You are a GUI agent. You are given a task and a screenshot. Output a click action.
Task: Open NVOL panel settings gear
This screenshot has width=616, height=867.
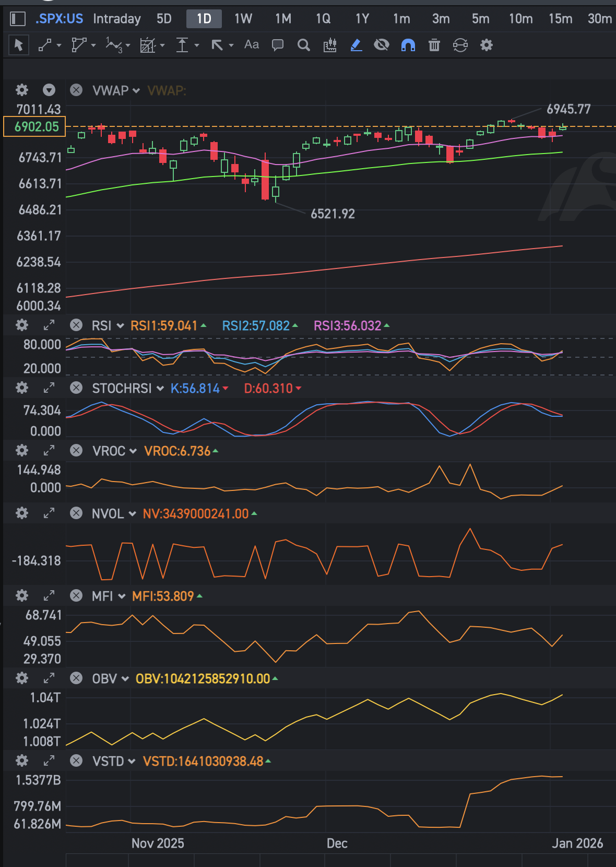(x=22, y=513)
